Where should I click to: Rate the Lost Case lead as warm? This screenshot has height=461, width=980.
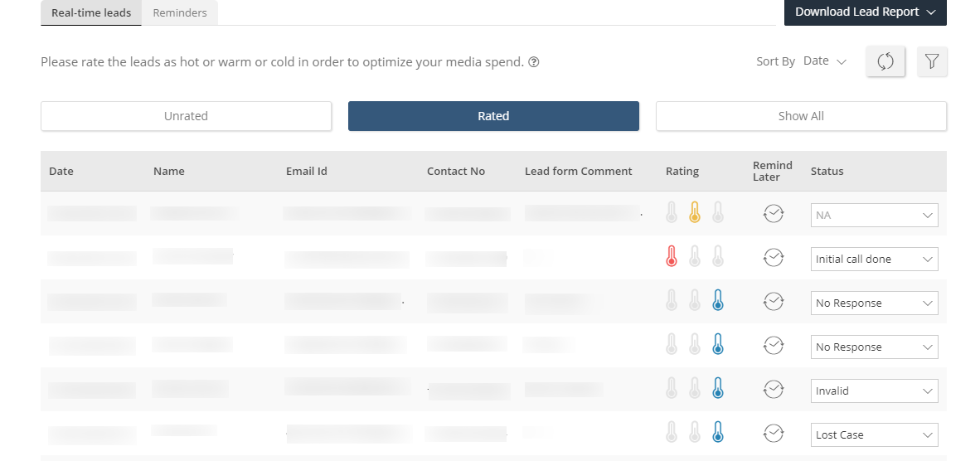click(695, 432)
